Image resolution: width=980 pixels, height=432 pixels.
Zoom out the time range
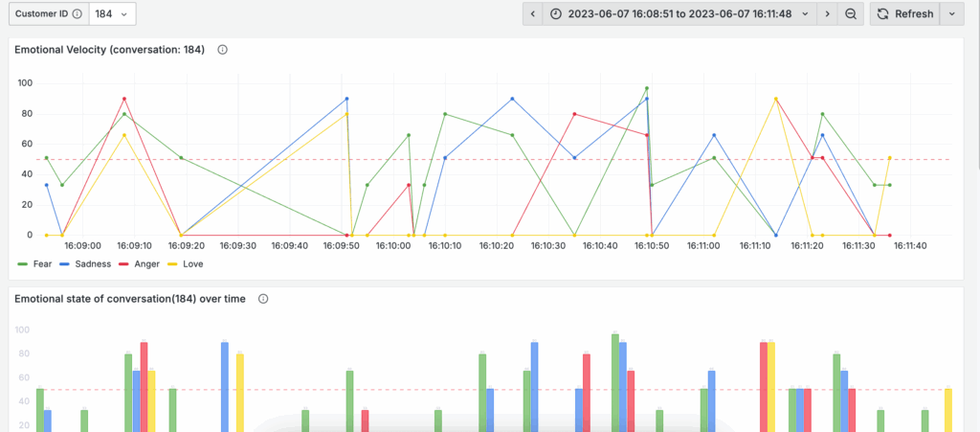tap(851, 14)
